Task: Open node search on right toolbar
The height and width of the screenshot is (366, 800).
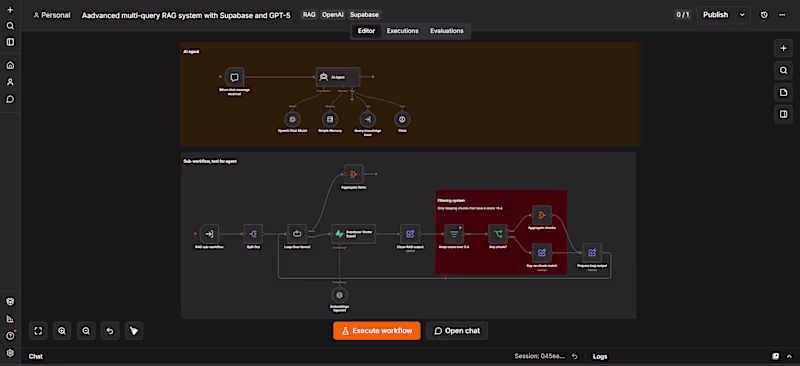Action: (783, 70)
